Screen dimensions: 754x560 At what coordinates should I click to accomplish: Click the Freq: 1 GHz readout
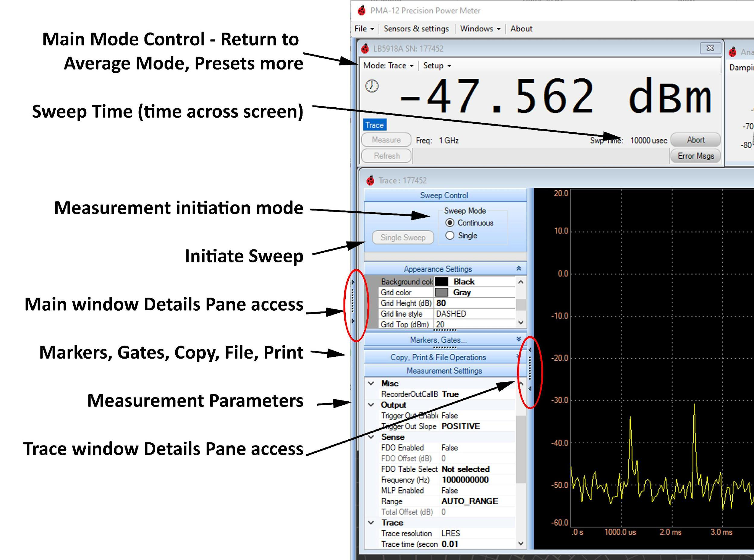click(437, 140)
